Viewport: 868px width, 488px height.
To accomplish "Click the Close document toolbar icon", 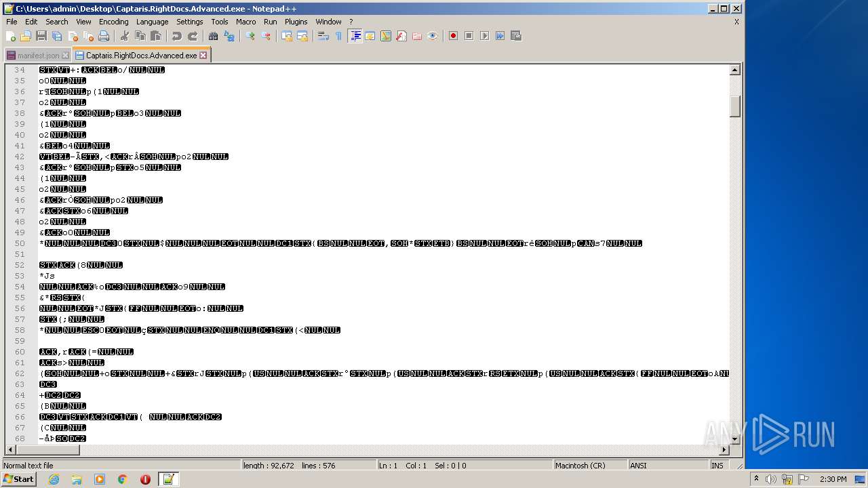I will point(73,36).
